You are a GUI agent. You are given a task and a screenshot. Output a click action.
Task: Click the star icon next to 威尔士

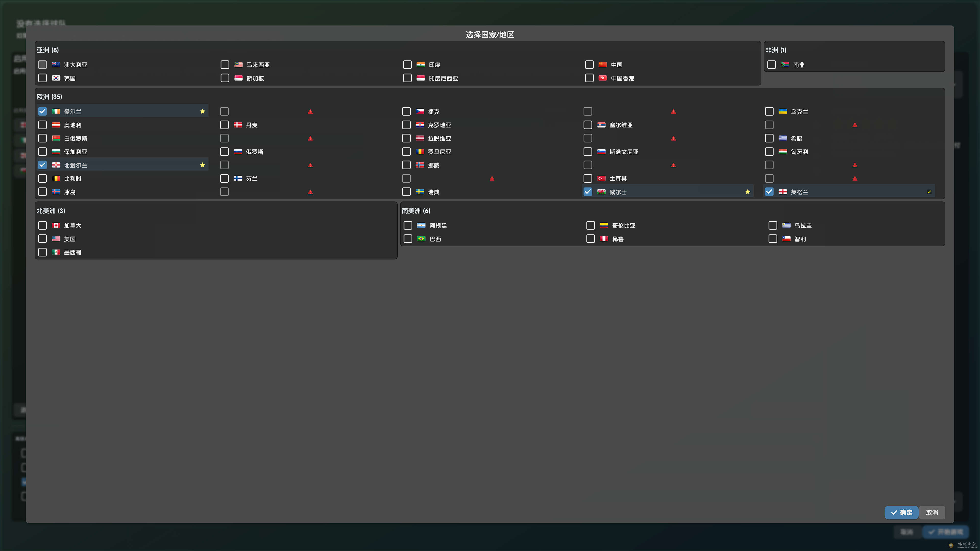(x=748, y=192)
